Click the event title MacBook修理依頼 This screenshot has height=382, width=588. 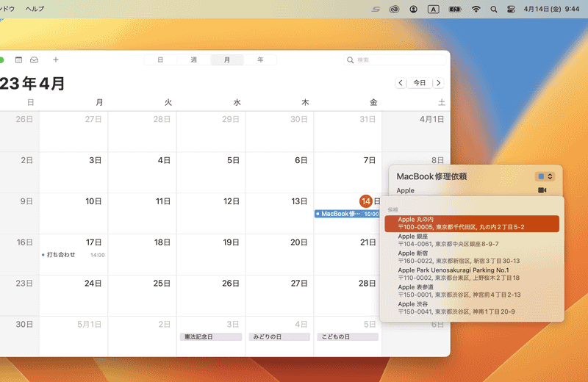tap(431, 176)
